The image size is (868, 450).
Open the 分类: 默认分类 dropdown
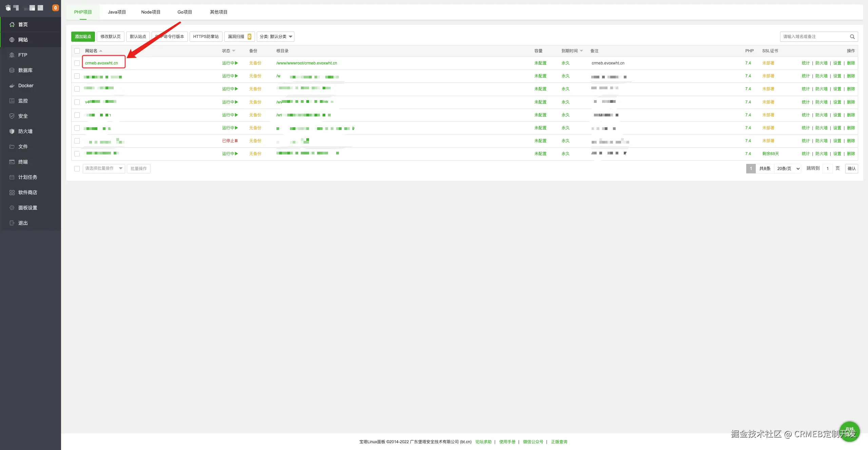pyautogui.click(x=275, y=37)
